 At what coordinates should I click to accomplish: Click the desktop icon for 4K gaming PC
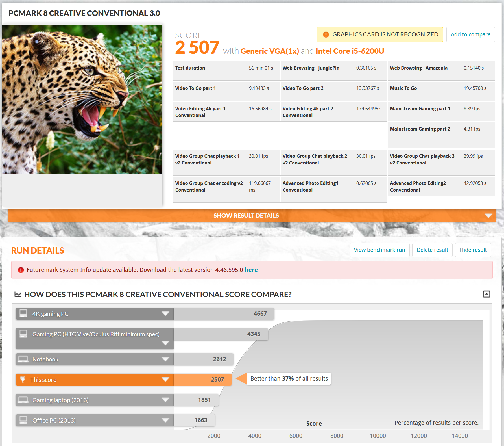pyautogui.click(x=23, y=313)
